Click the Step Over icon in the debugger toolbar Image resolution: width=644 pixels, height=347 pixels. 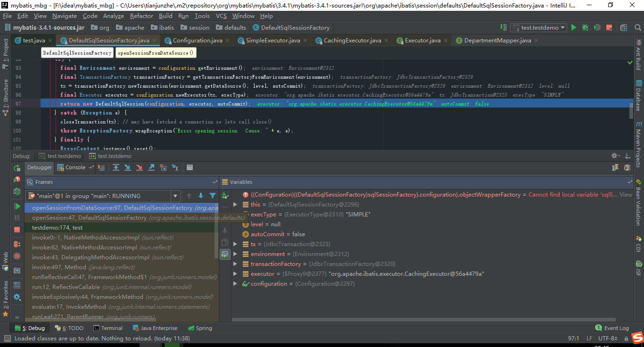[x=116, y=167]
